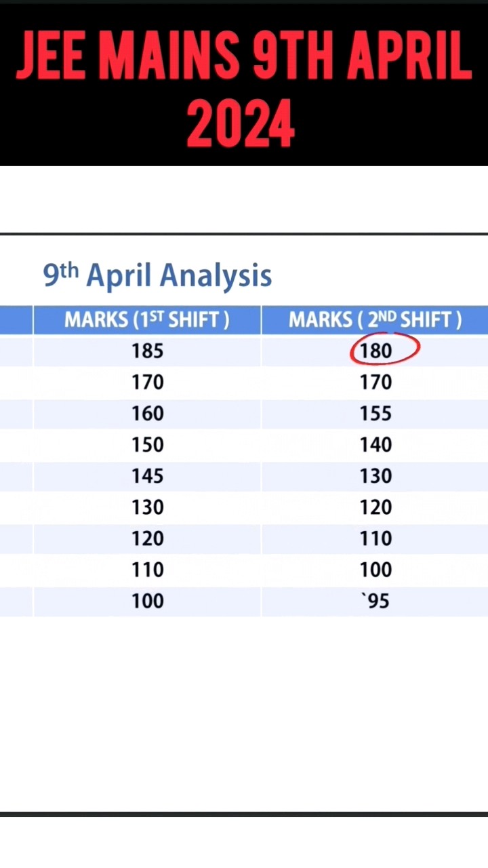
Task: Select the `95 marks cell
Action: point(375,601)
